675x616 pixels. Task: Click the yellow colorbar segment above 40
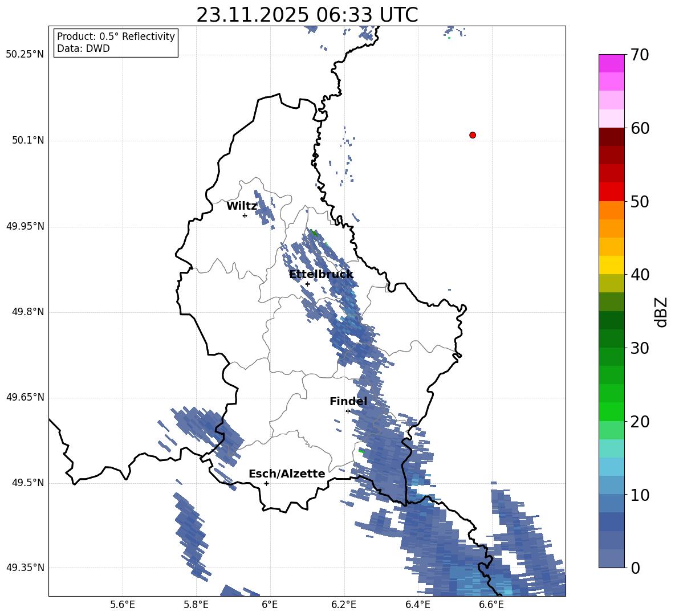(611, 265)
